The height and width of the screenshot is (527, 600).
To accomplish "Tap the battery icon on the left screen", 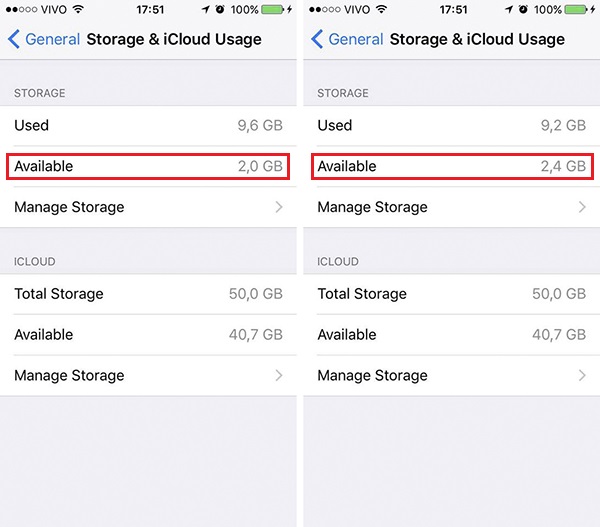I will pyautogui.click(x=272, y=9).
